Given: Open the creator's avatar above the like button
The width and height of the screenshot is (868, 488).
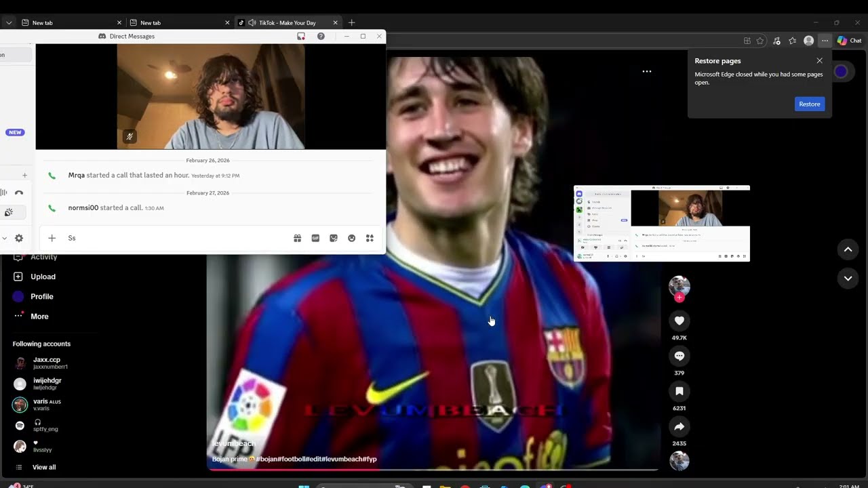Looking at the screenshot, I should tap(679, 286).
